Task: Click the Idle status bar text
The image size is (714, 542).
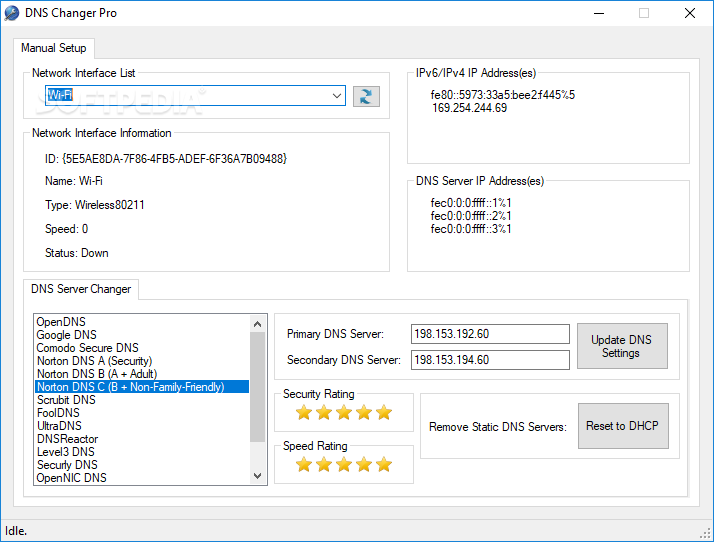Action: click(x=16, y=531)
